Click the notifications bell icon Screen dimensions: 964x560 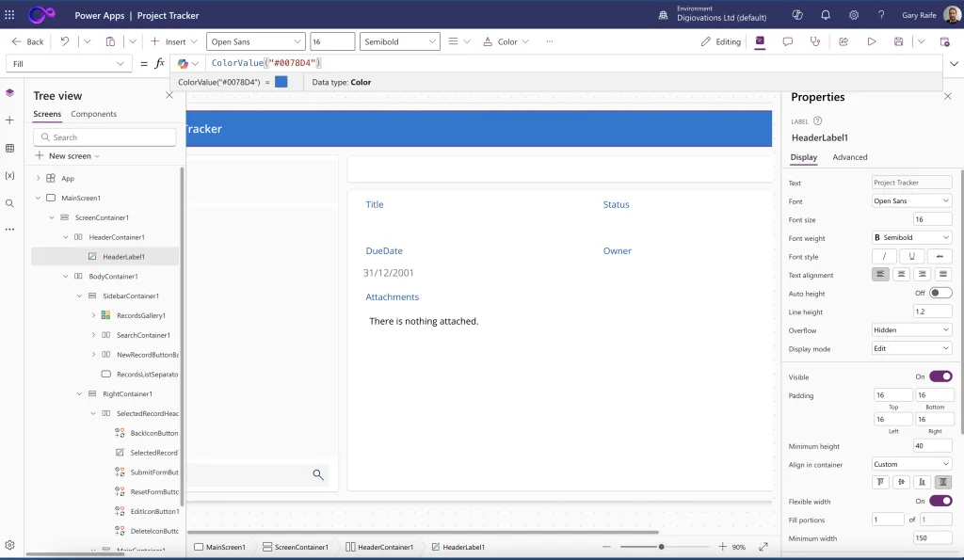[x=826, y=15]
